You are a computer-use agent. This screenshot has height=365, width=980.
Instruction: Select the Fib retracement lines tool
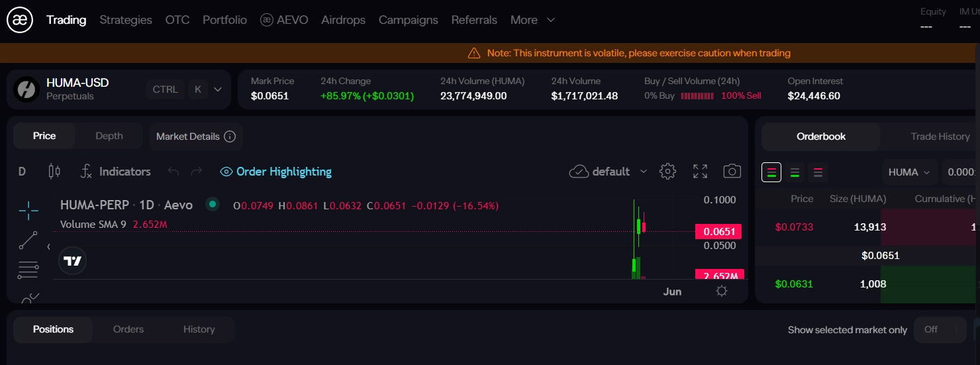pyautogui.click(x=28, y=270)
